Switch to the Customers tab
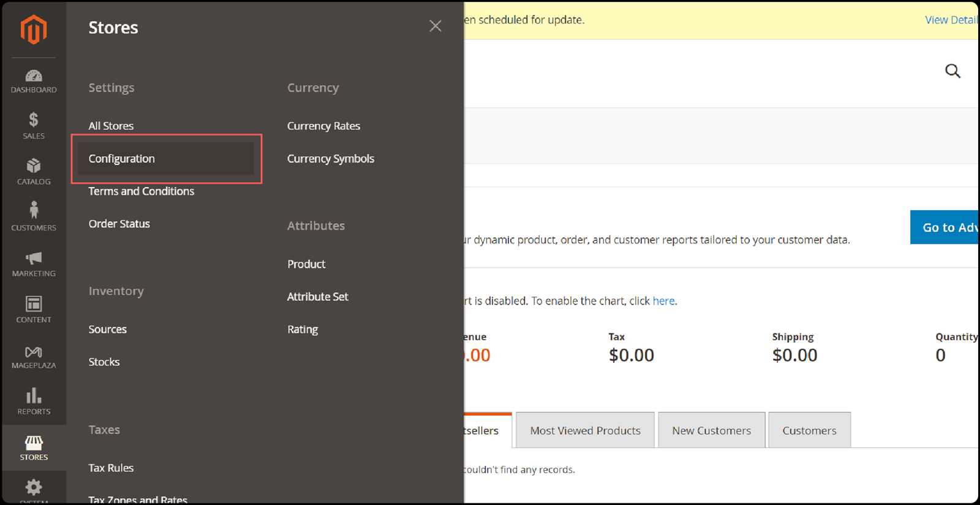 tap(809, 430)
